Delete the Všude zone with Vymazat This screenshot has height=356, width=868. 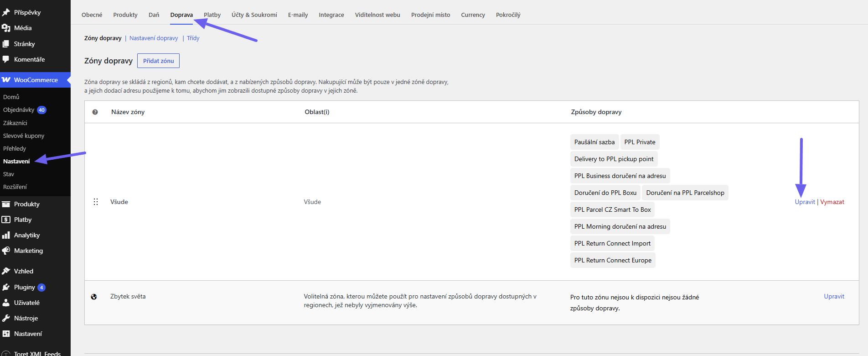(x=832, y=202)
